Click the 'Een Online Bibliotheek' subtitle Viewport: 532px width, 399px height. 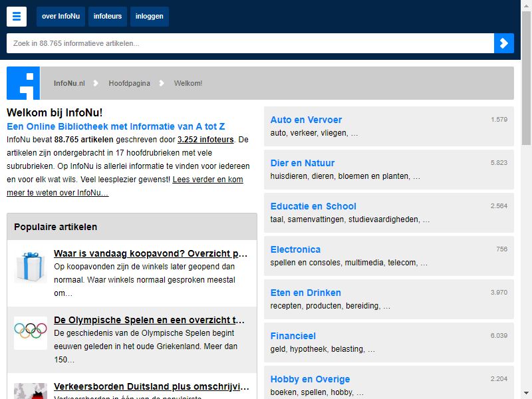[116, 126]
